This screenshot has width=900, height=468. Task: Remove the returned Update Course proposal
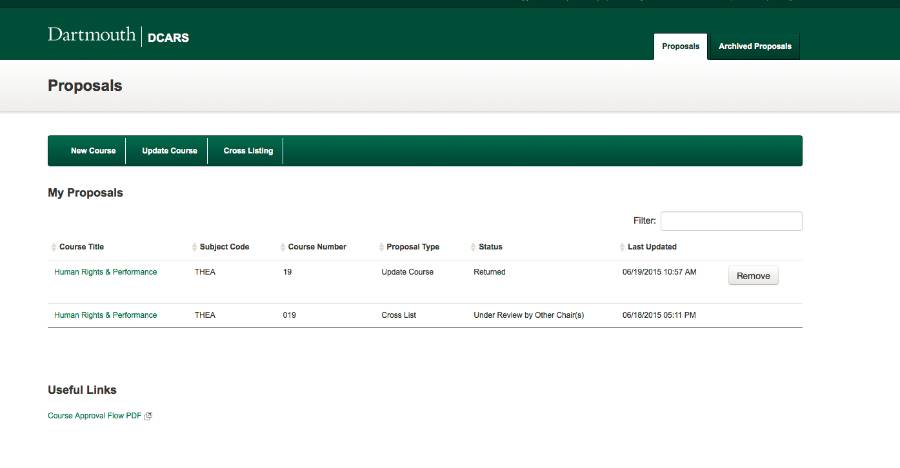coord(752,276)
